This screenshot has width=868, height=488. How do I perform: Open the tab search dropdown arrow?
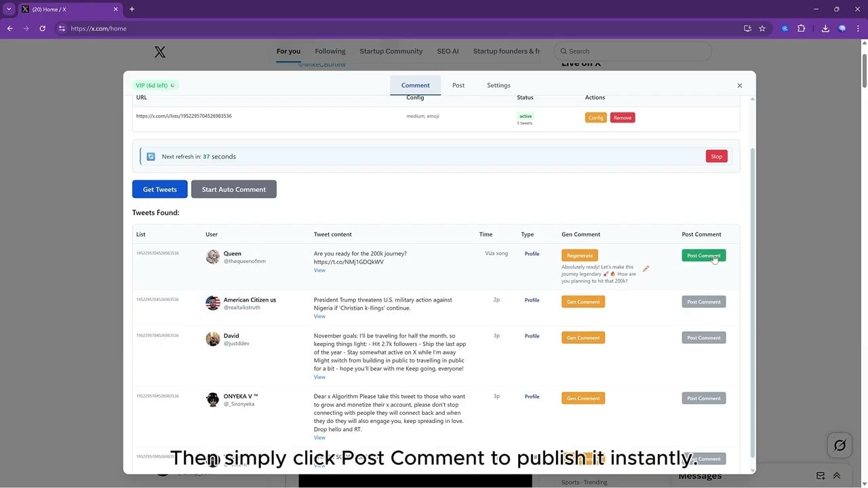9,9
